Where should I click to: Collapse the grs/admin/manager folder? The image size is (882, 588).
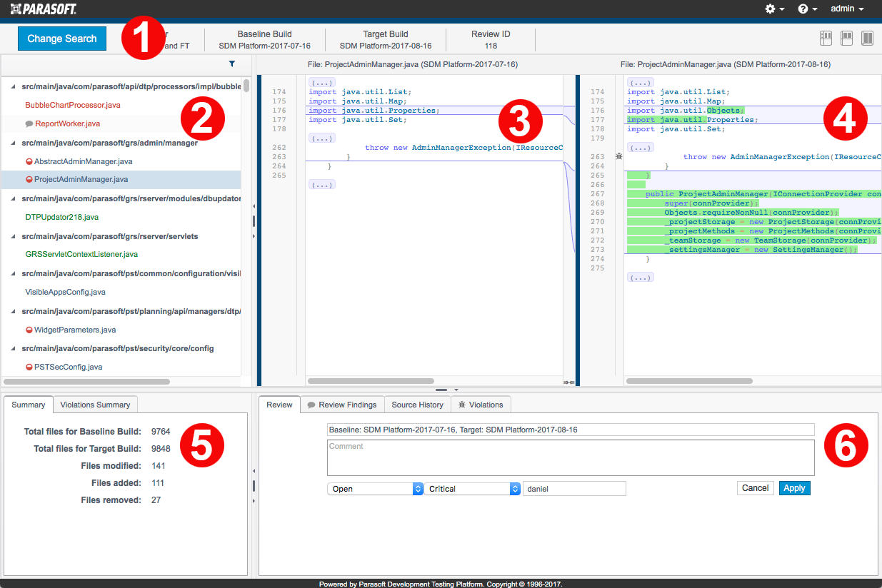pos(13,143)
